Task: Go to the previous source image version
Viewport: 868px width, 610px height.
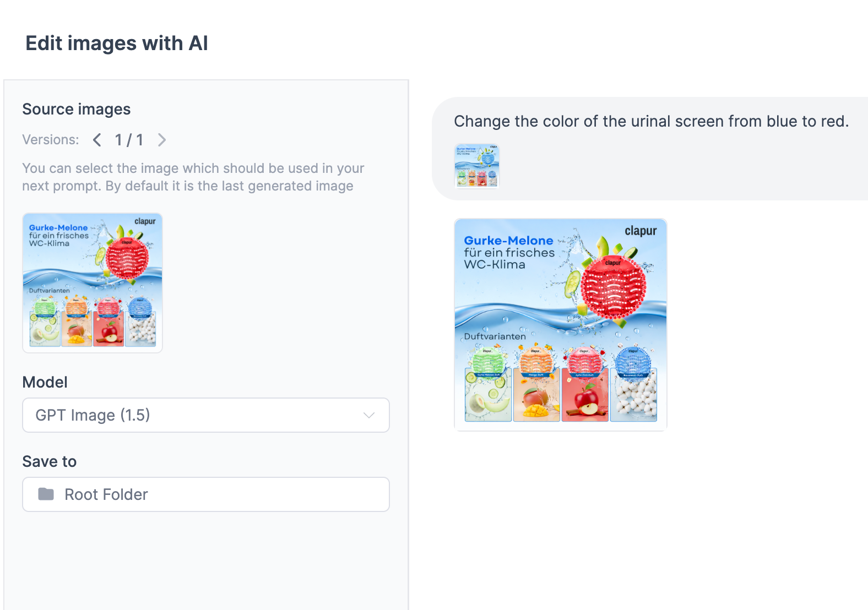Action: [x=97, y=140]
